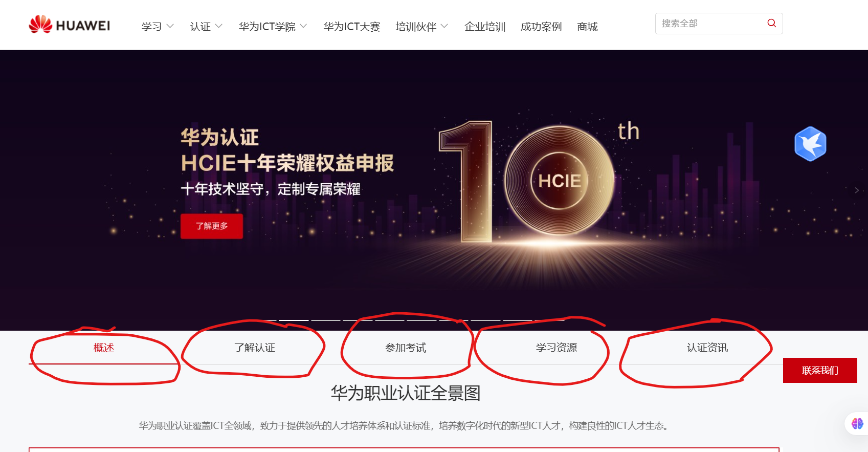868x452 pixels.
Task: Switch to the 认证资讯 tab
Action: 707,348
